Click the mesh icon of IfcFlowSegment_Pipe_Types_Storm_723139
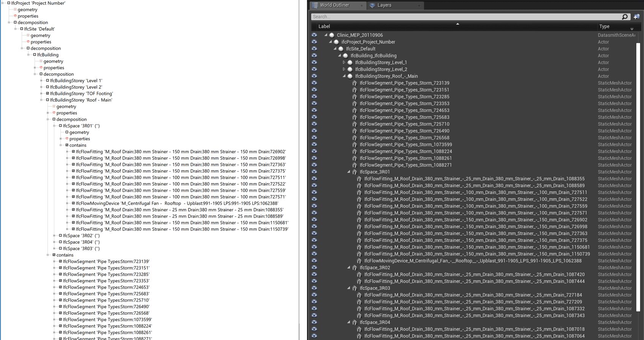Viewport: 644px width, 340px height. click(354, 83)
